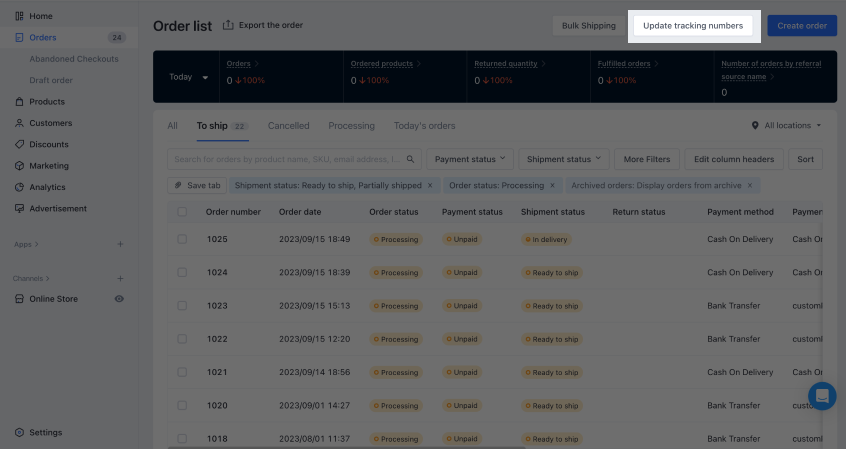Open the All locations dropdown
846x449 pixels.
787,125
